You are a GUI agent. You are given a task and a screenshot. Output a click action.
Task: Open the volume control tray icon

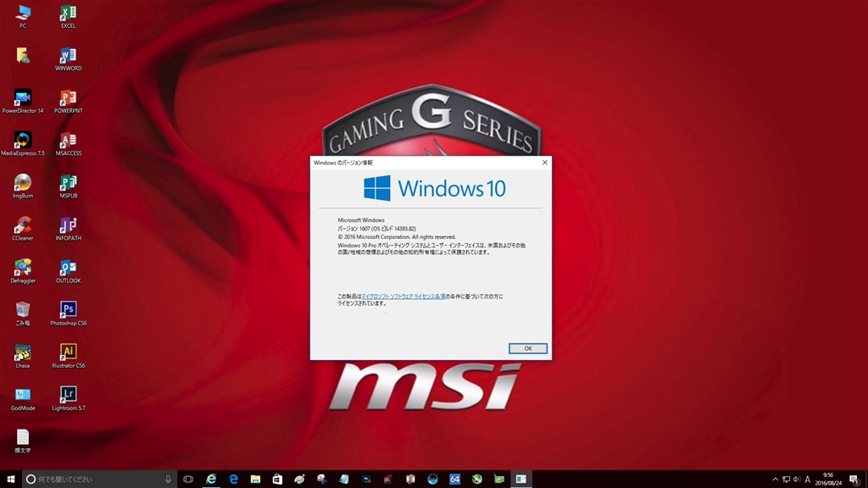pyautogui.click(x=797, y=480)
